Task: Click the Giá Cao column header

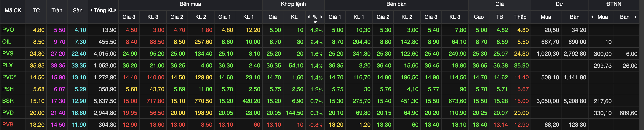Action: pos(478,17)
